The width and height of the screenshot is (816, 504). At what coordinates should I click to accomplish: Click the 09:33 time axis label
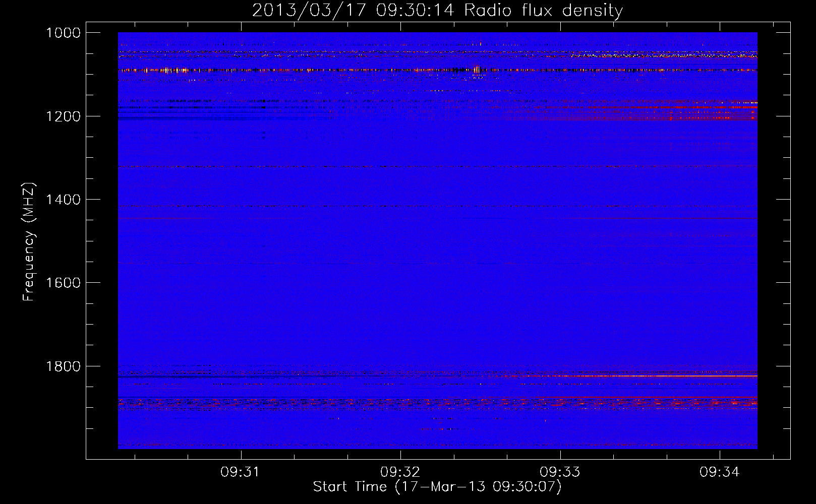[560, 472]
